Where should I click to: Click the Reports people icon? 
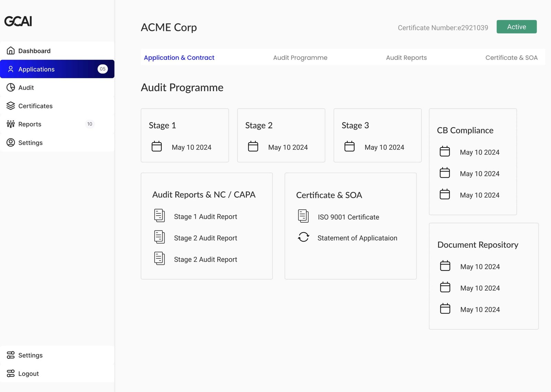click(11, 124)
